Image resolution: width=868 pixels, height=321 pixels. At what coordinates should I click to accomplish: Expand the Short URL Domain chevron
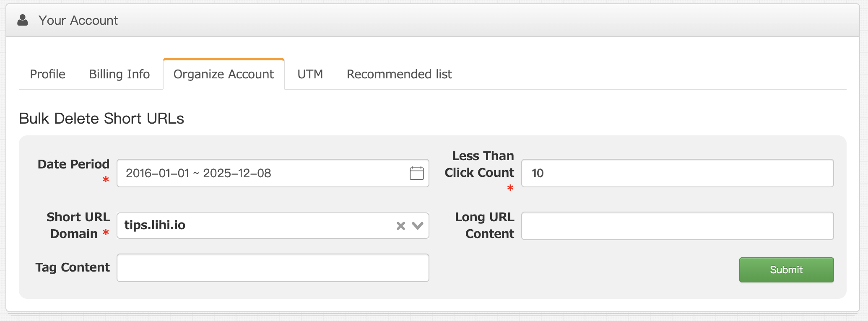click(418, 226)
